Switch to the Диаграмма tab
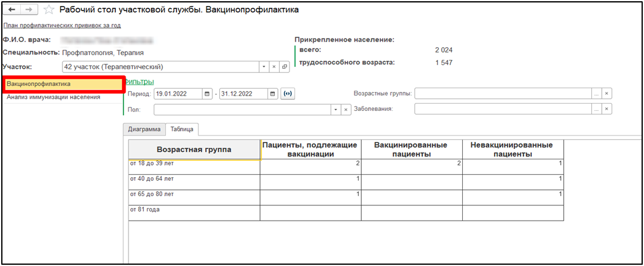 coord(144,129)
